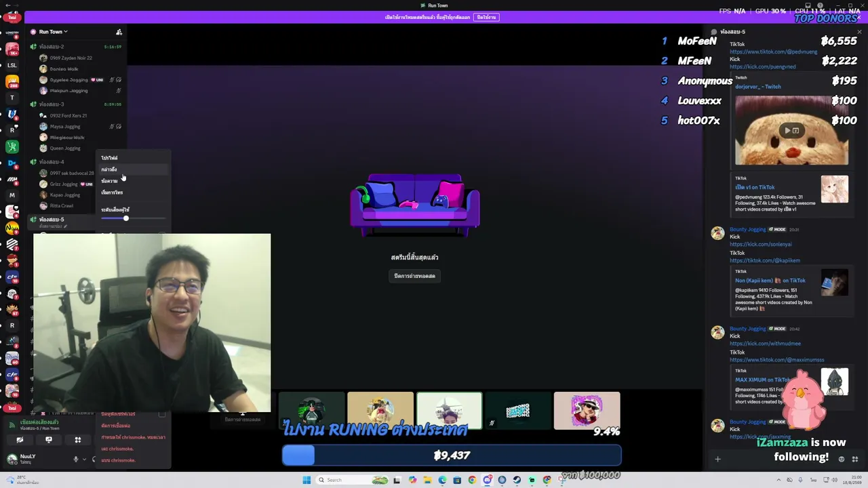Select โปรไฟล์ in the context menu
This screenshot has width=868, height=488.
133,158
